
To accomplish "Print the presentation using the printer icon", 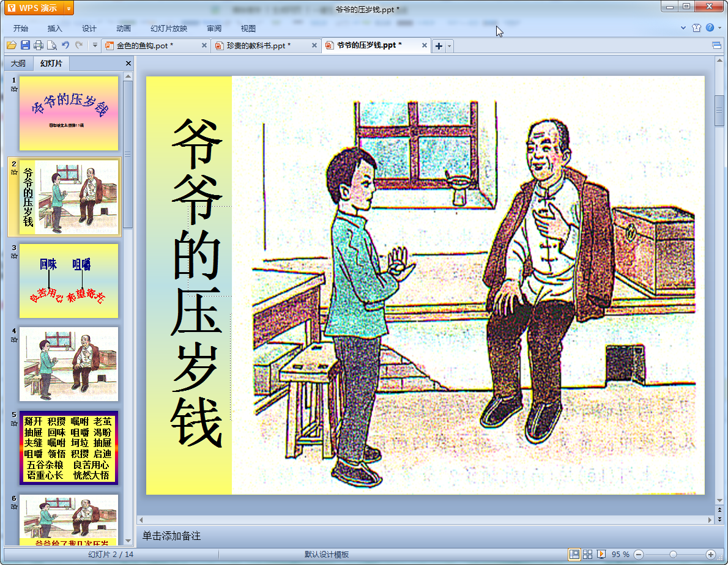I will point(39,45).
